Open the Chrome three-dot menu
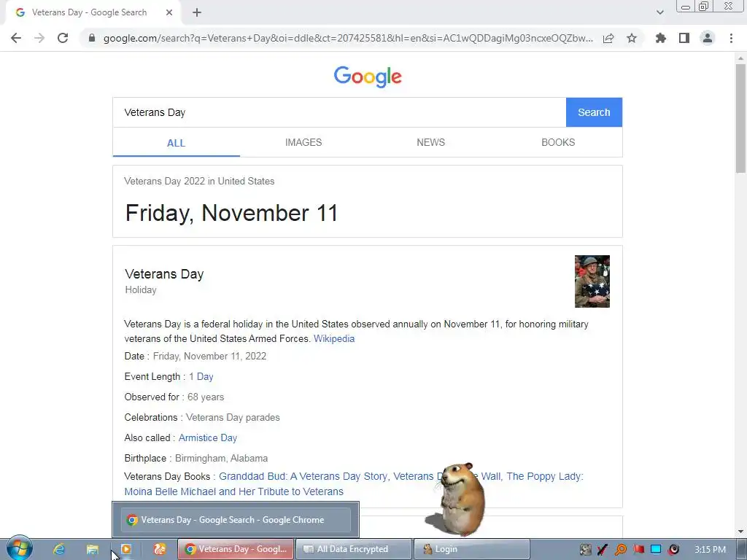The width and height of the screenshot is (747, 560). [731, 38]
